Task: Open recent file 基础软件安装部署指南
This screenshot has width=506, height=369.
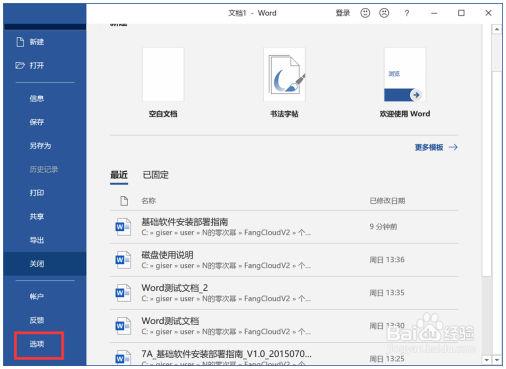Action: [x=284, y=227]
